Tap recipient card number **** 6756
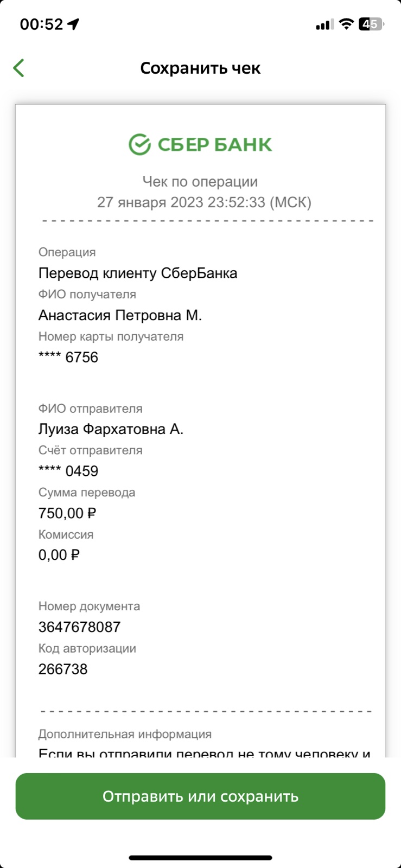The image size is (401, 868). [68, 358]
